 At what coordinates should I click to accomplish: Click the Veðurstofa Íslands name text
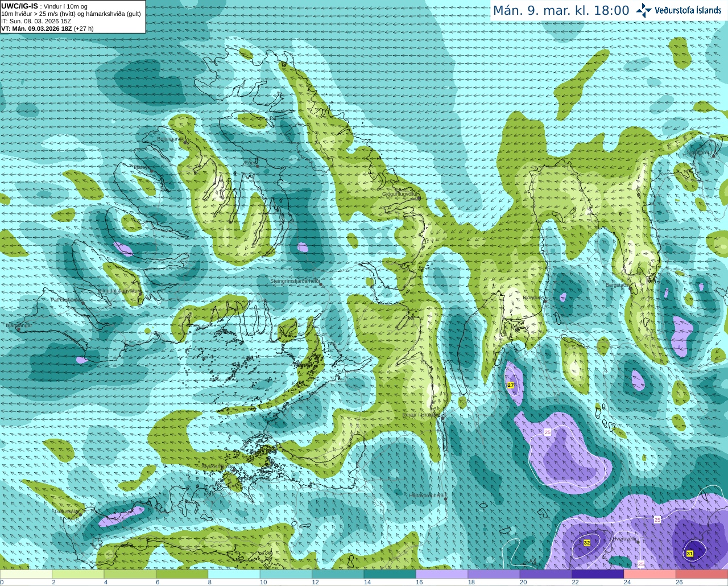point(688,10)
